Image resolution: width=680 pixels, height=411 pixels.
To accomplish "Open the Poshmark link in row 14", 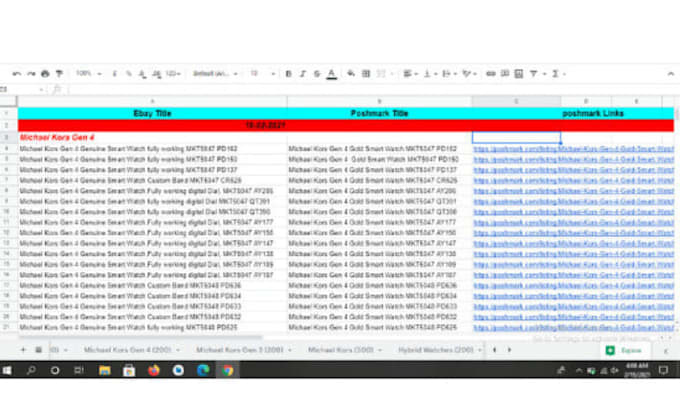I will (573, 254).
